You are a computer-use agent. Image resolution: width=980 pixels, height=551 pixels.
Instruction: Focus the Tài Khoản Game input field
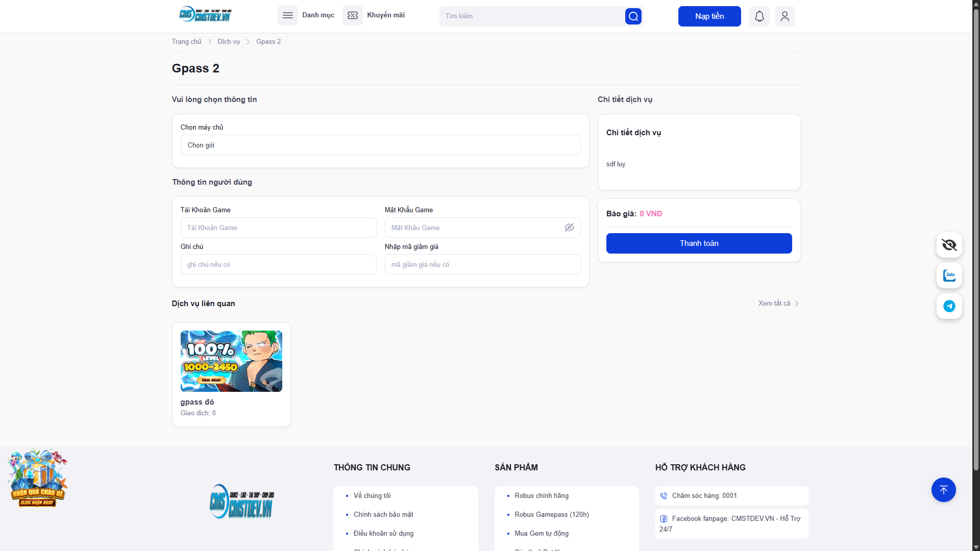[278, 228]
